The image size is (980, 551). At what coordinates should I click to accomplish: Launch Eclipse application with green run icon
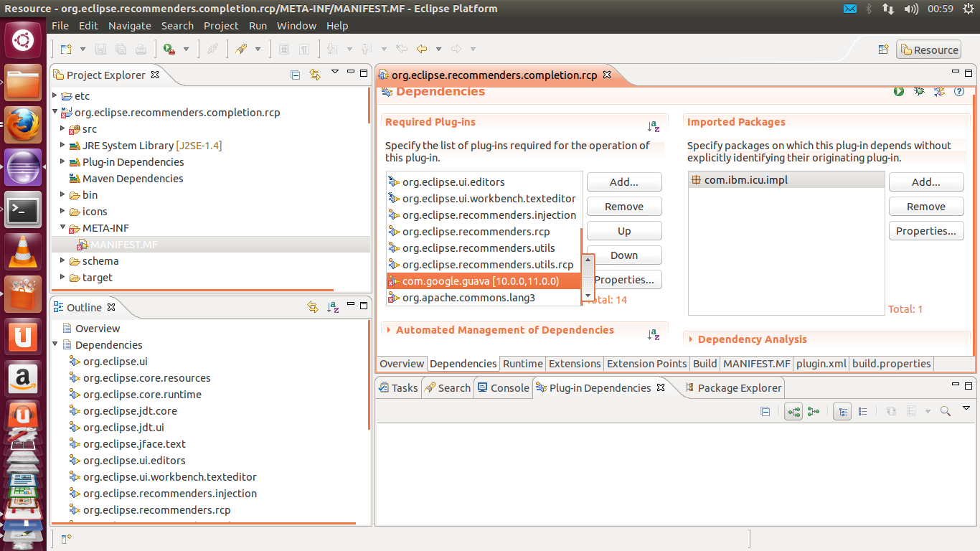[899, 91]
